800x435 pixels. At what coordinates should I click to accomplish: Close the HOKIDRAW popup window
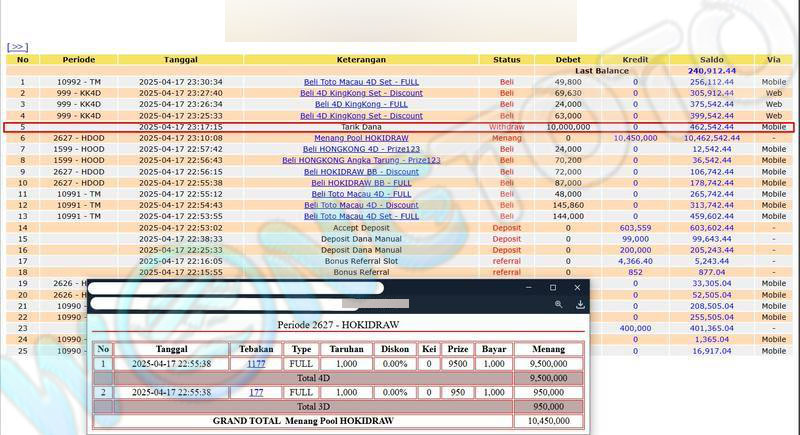coord(577,287)
